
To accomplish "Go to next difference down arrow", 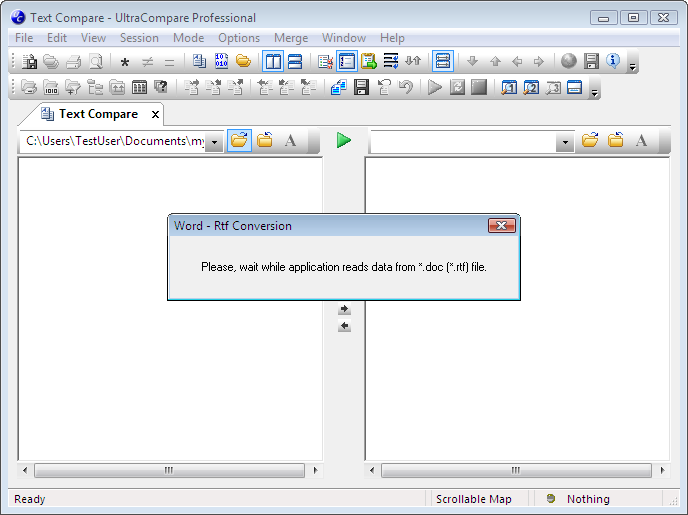I will pyautogui.click(x=472, y=61).
